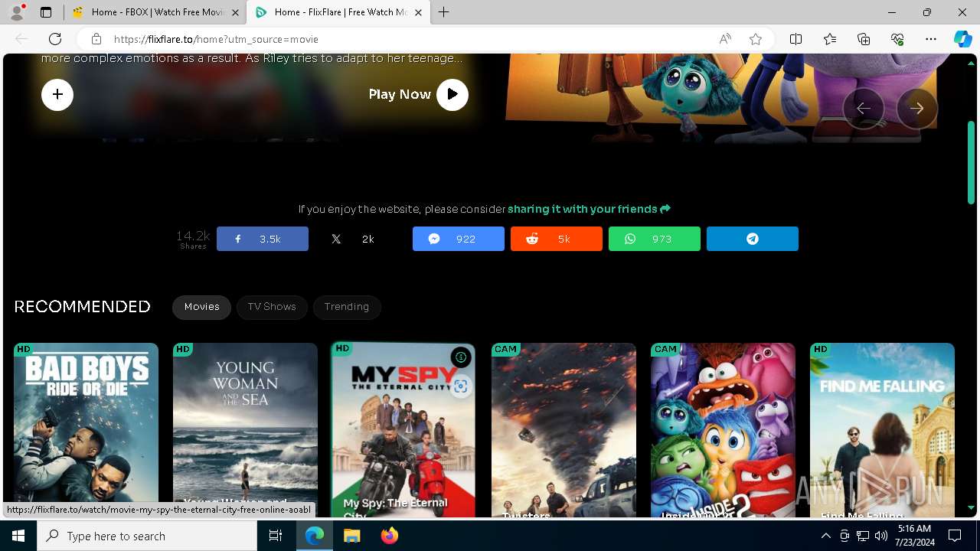
Task: Open tab actions menu icon
Action: [46, 12]
